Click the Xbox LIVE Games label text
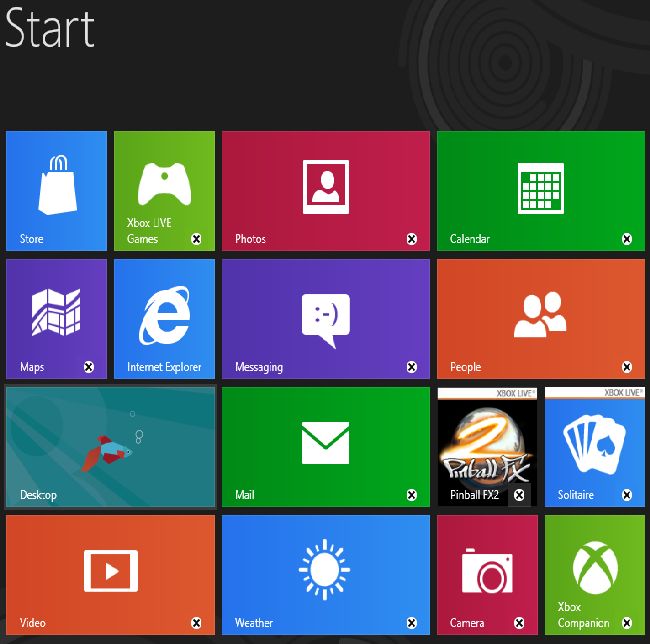 pyautogui.click(x=149, y=231)
